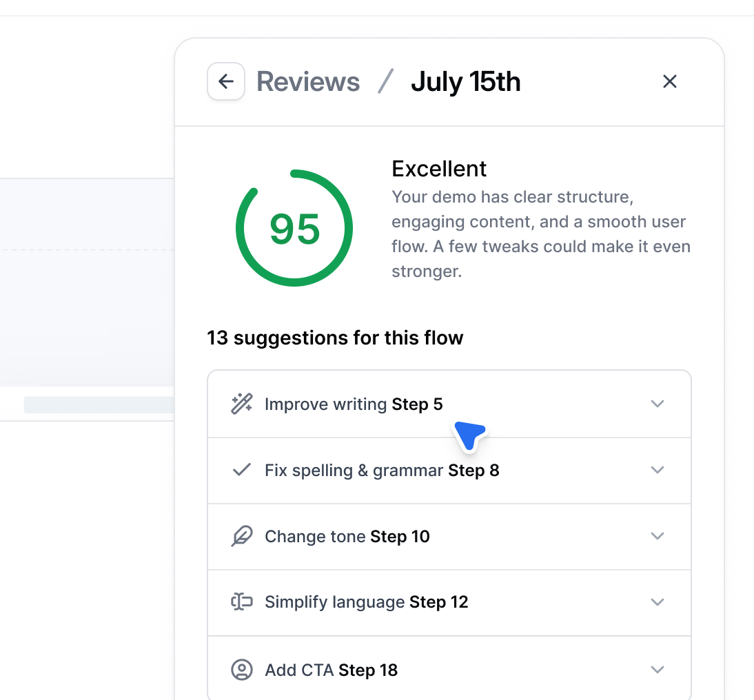This screenshot has width=754, height=700.
Task: Open the Fix spelling & grammar Step 8 suggestion
Action: 382,471
